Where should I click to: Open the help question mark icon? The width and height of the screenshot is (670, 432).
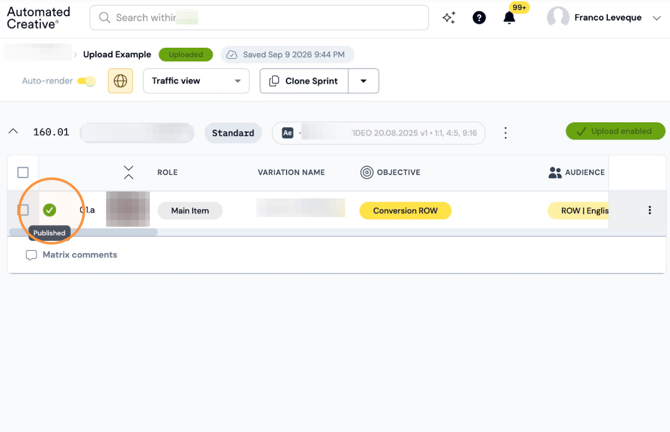pyautogui.click(x=479, y=18)
